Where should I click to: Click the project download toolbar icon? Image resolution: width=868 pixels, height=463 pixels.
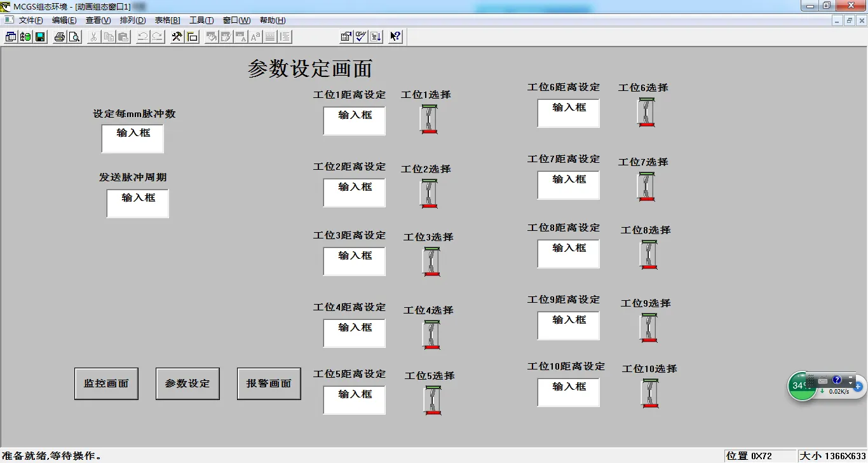375,36
